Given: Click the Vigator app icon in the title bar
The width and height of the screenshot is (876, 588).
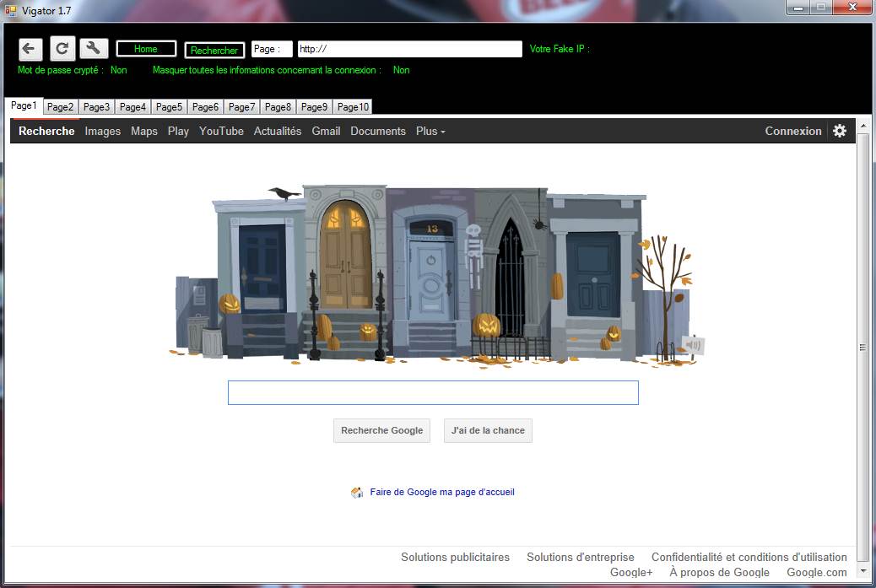Looking at the screenshot, I should pyautogui.click(x=11, y=10).
